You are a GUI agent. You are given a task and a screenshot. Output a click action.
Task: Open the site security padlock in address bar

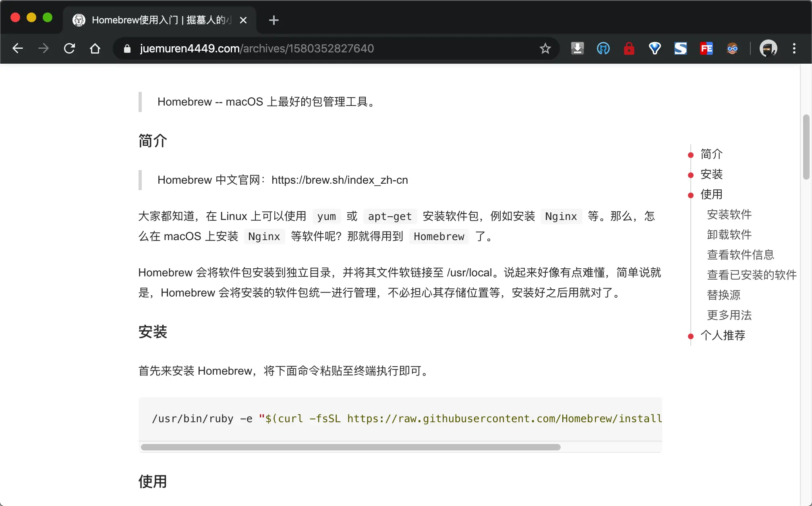point(127,48)
